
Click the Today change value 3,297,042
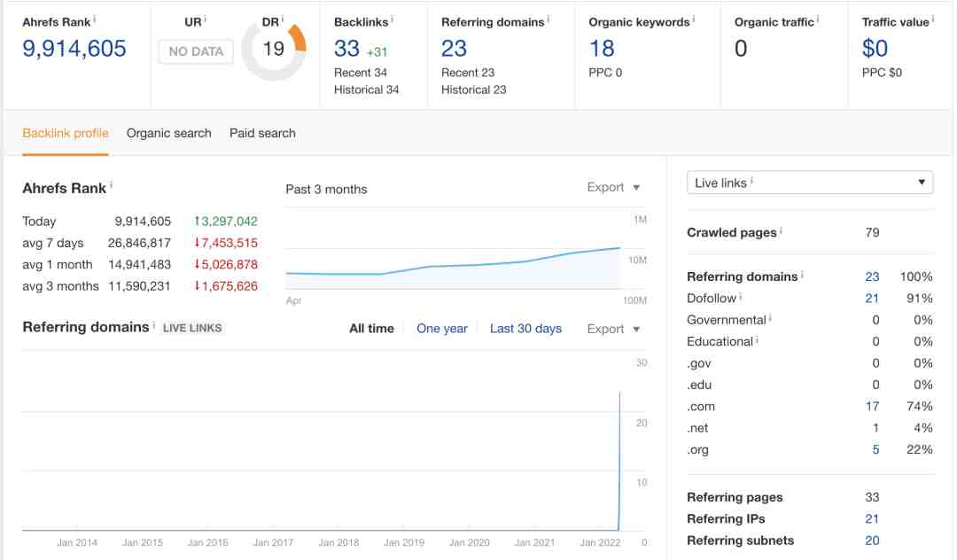click(x=226, y=222)
